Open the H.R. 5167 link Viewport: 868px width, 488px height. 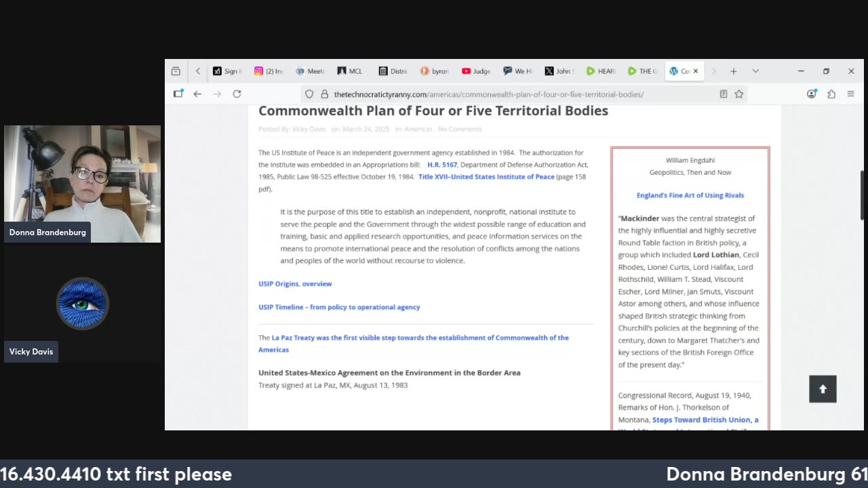tap(442, 165)
